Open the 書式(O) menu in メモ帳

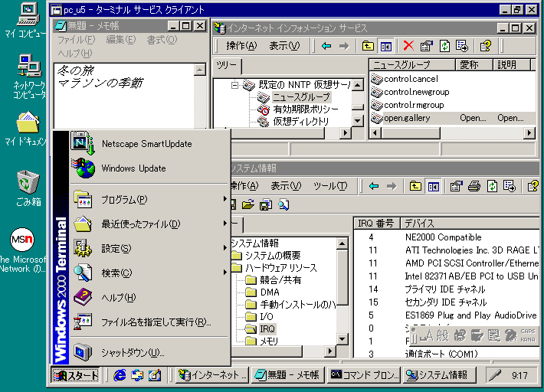click(x=162, y=40)
